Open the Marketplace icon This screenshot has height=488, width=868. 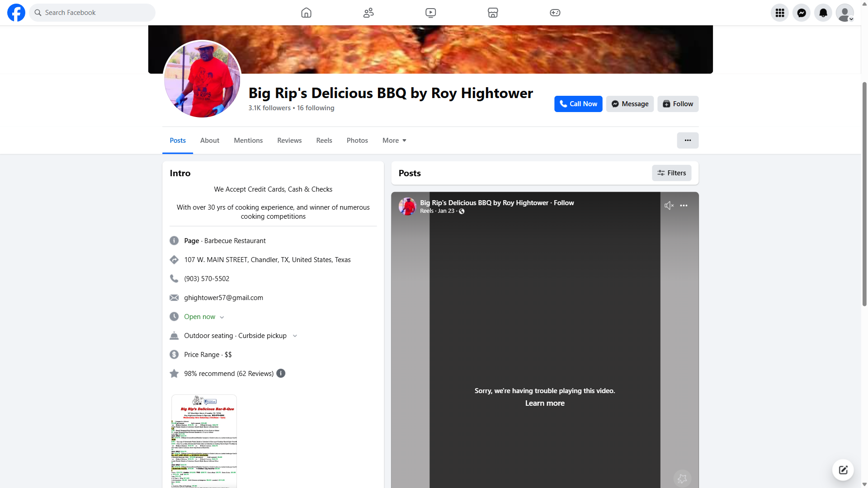[493, 13]
